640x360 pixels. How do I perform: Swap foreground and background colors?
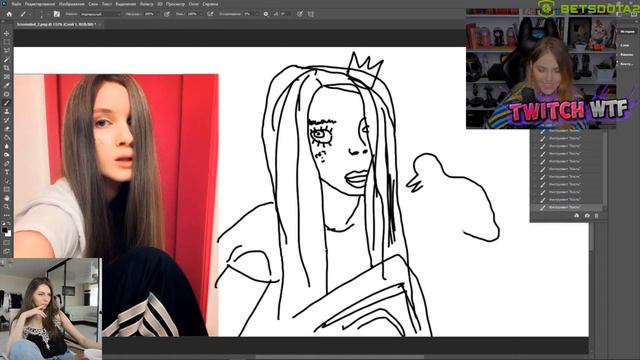[9, 224]
